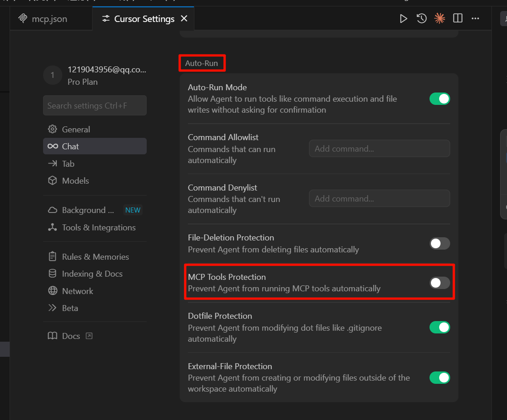507x420 pixels.
Task: Click the Pro Plan label
Action: 83,82
